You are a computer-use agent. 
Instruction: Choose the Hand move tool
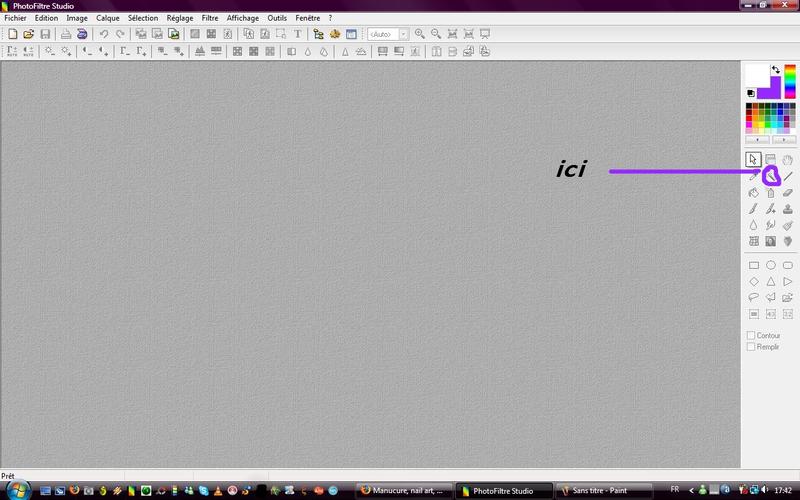point(788,159)
